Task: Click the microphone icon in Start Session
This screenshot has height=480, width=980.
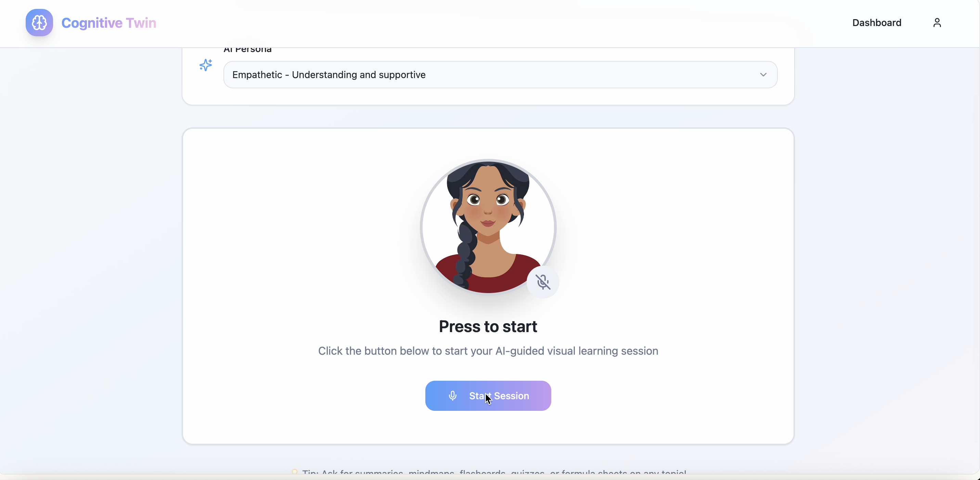Action: (452, 396)
